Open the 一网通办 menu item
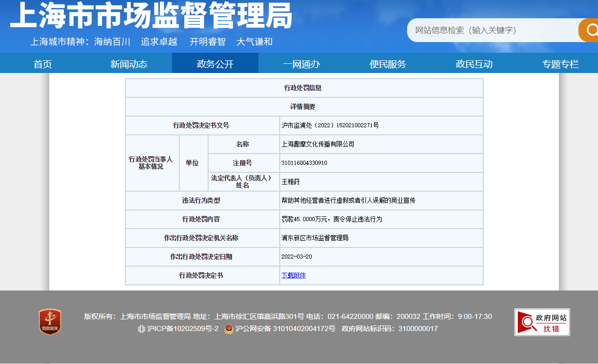Viewport: 598px width, 364px height. coord(302,64)
